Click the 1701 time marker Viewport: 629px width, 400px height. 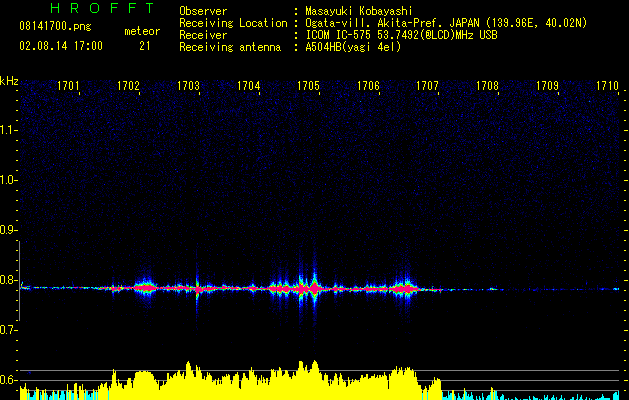pyautogui.click(x=68, y=86)
